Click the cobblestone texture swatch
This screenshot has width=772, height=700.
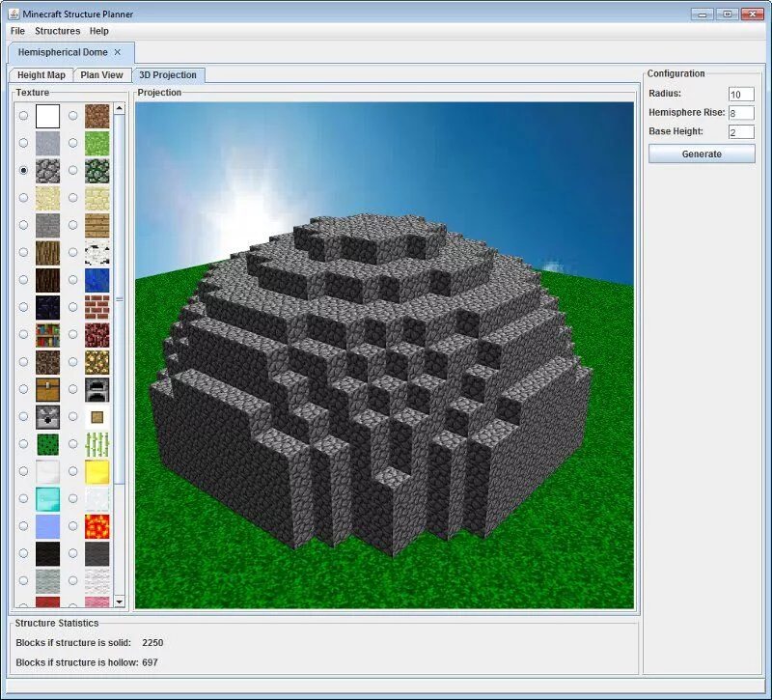[x=47, y=171]
